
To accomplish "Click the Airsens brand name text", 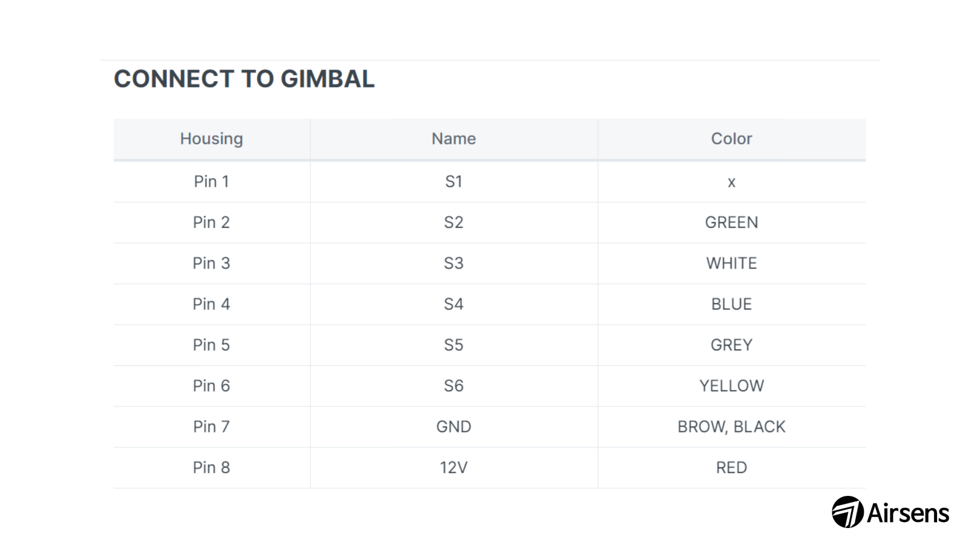I will pyautogui.click(x=908, y=513).
